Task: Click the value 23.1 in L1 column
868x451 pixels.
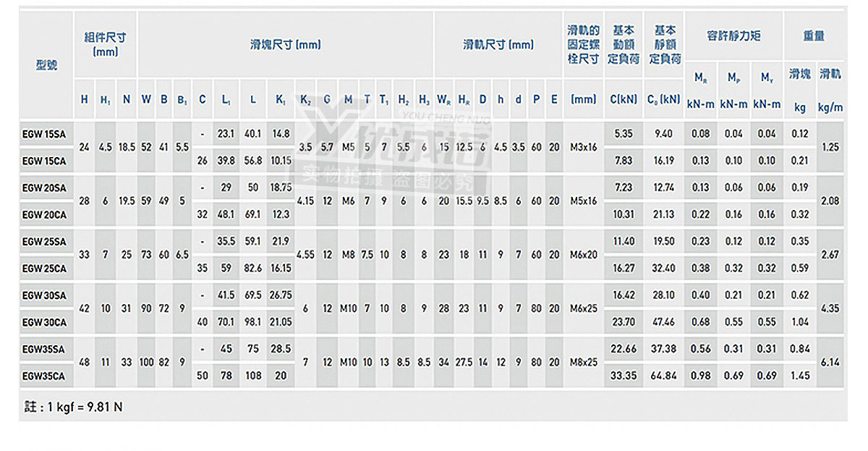Action: coord(226,134)
